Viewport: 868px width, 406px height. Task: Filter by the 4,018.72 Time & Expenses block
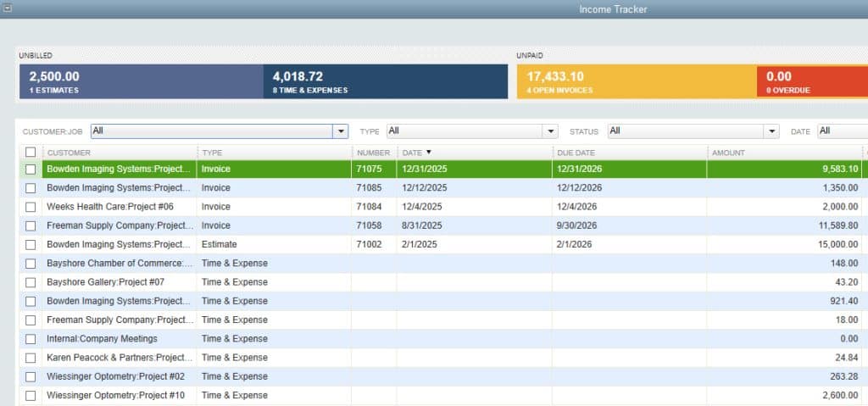pyautogui.click(x=386, y=81)
